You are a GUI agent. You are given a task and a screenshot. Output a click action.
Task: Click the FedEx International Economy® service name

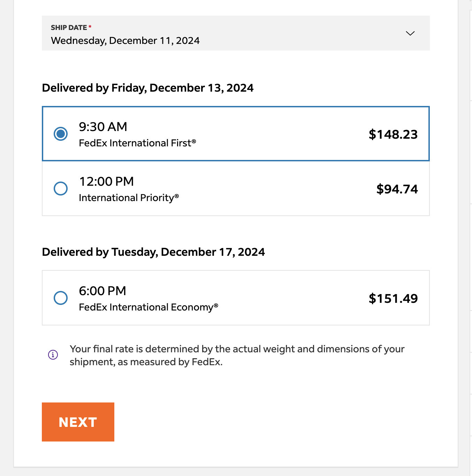coord(148,307)
